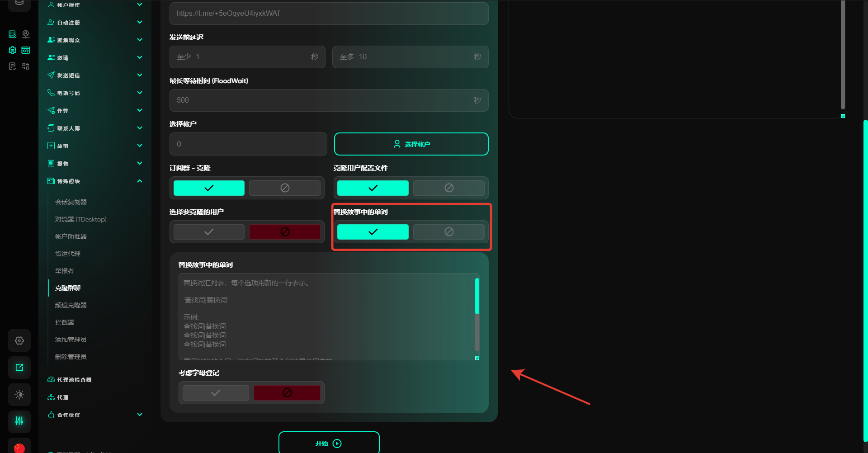Click the swap arrows icon in left rail
Image resolution: width=868 pixels, height=453 pixels.
(26, 66)
